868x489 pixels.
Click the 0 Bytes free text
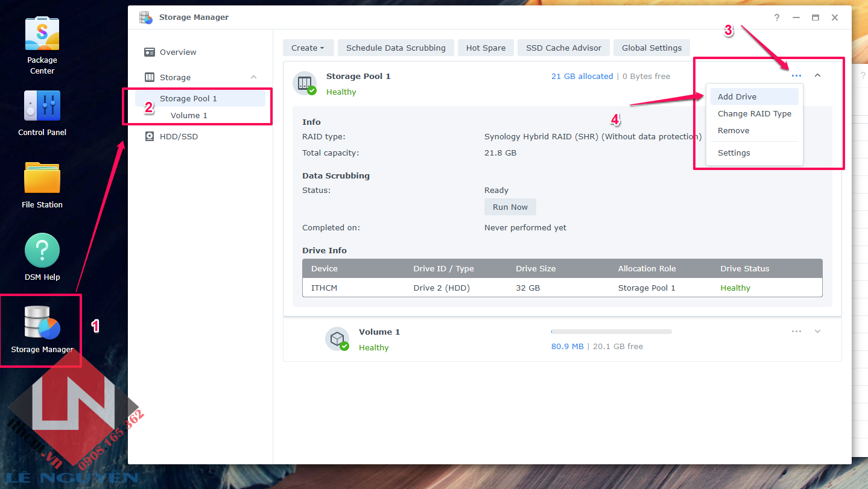click(x=646, y=77)
